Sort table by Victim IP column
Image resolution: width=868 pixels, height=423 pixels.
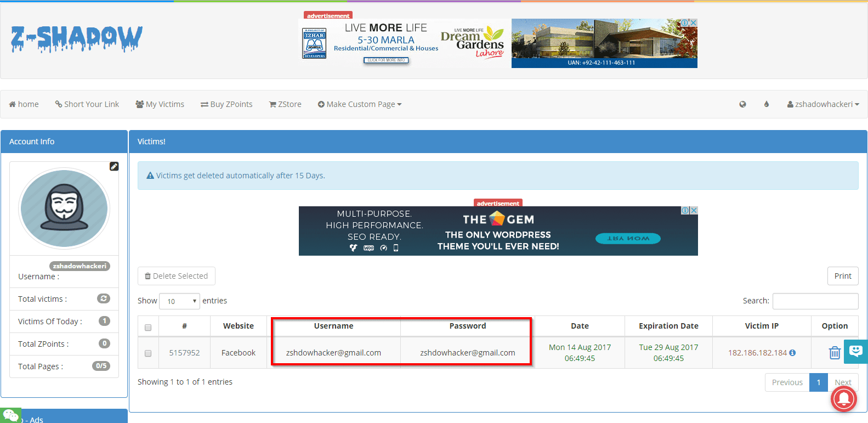click(762, 326)
